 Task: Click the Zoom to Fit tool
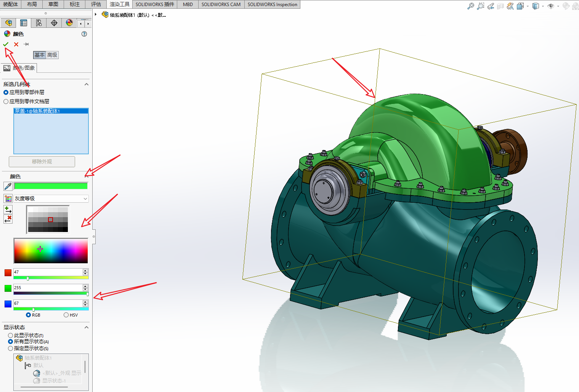[471, 6]
